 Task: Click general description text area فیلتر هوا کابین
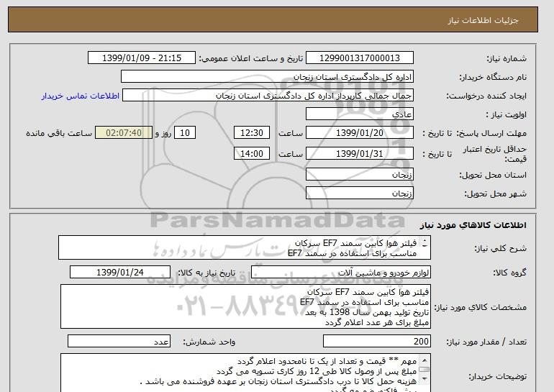click(245, 248)
